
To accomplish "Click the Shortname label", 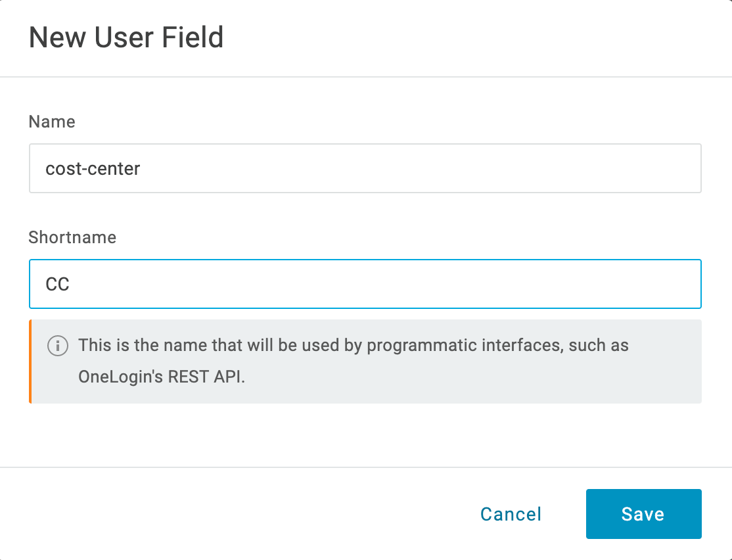I will pyautogui.click(x=72, y=237).
